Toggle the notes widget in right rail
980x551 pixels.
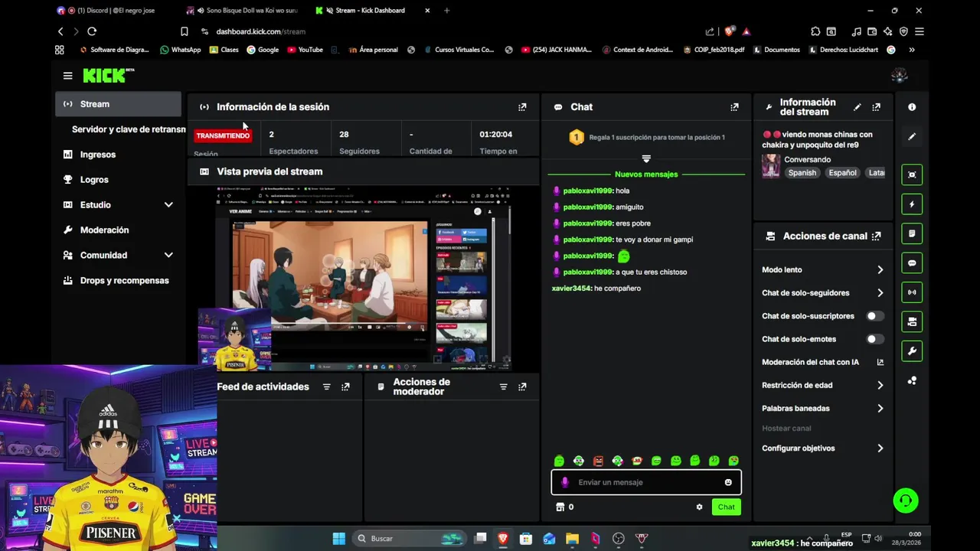tap(912, 233)
